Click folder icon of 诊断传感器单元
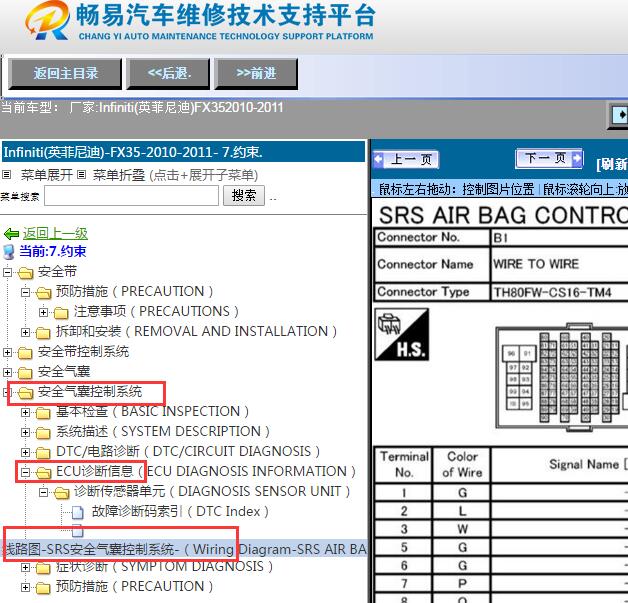Image resolution: width=628 pixels, height=603 pixels. (61, 492)
